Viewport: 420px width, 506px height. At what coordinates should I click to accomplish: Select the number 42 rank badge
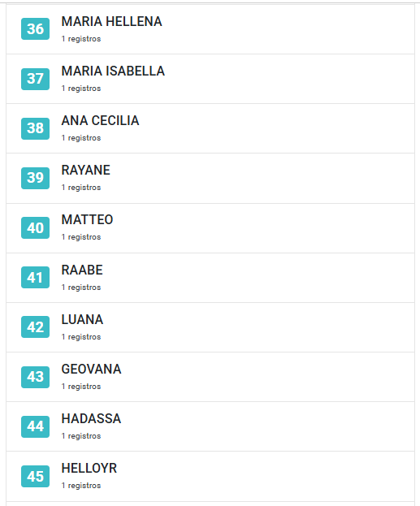pos(35,327)
